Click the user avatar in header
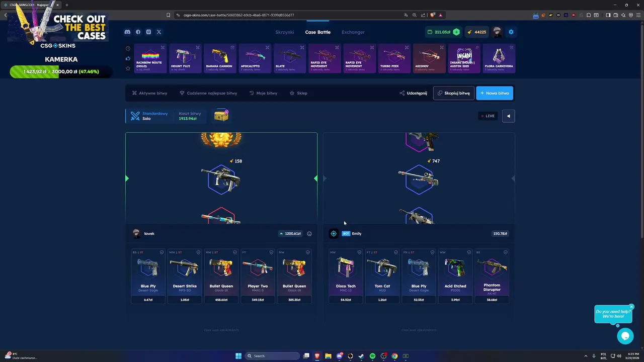644x362 pixels. click(497, 32)
